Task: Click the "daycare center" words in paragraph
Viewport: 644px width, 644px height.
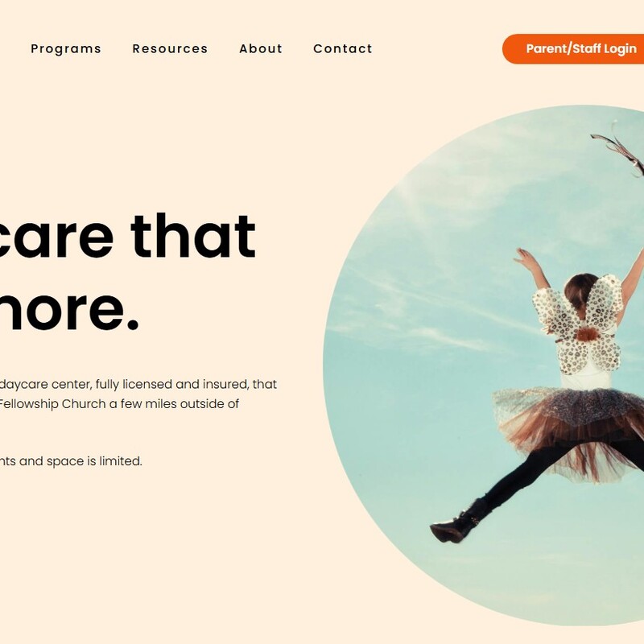Action: coord(46,385)
